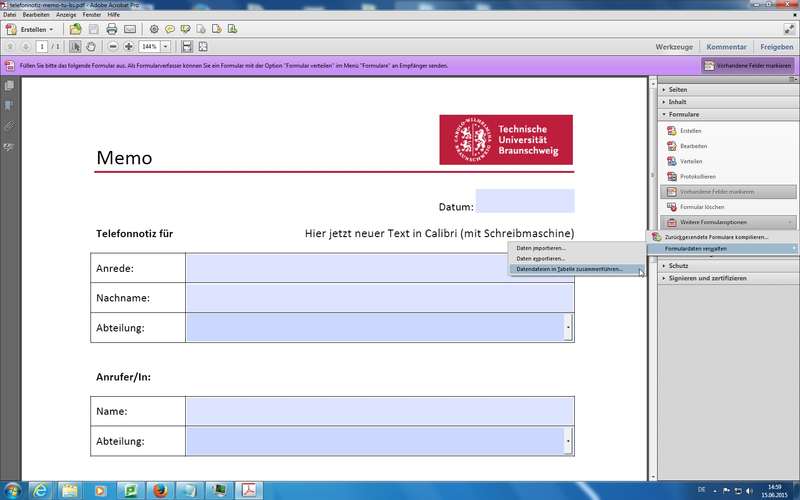The width and height of the screenshot is (800, 500).
Task: Click the zoom out minus button
Action: 113,47
